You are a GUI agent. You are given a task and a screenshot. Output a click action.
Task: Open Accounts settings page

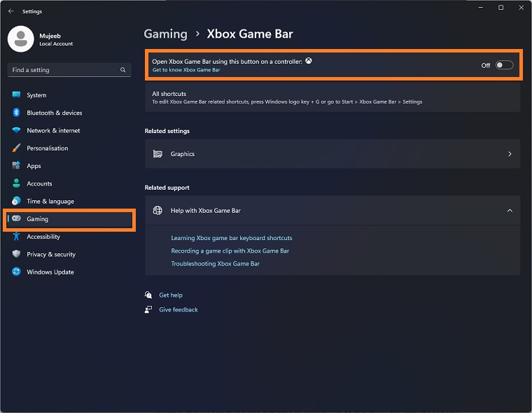(x=39, y=183)
